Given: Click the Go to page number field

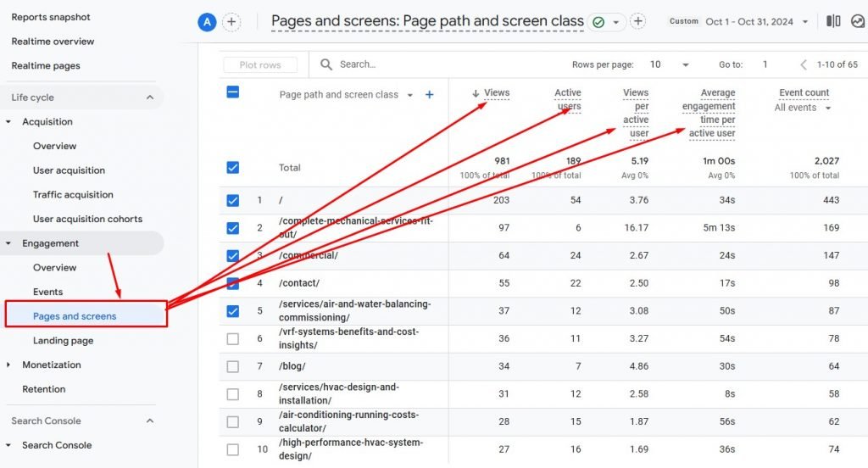Looking at the screenshot, I should 765,64.
